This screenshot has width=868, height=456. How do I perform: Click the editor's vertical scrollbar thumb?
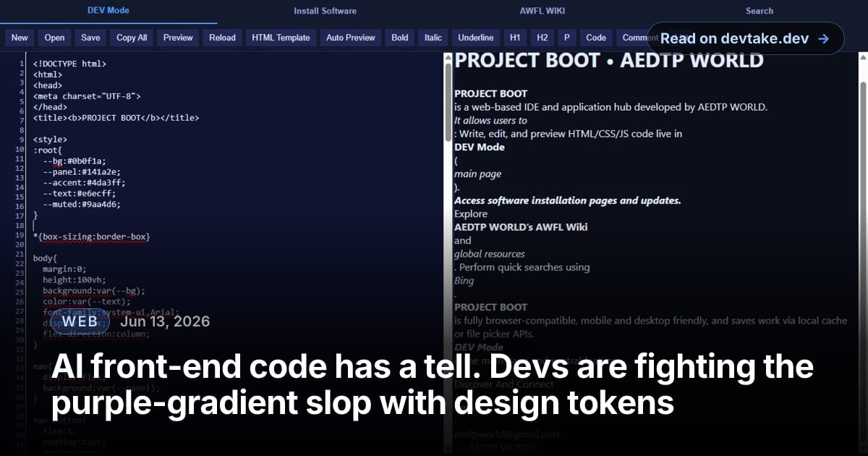click(x=448, y=101)
